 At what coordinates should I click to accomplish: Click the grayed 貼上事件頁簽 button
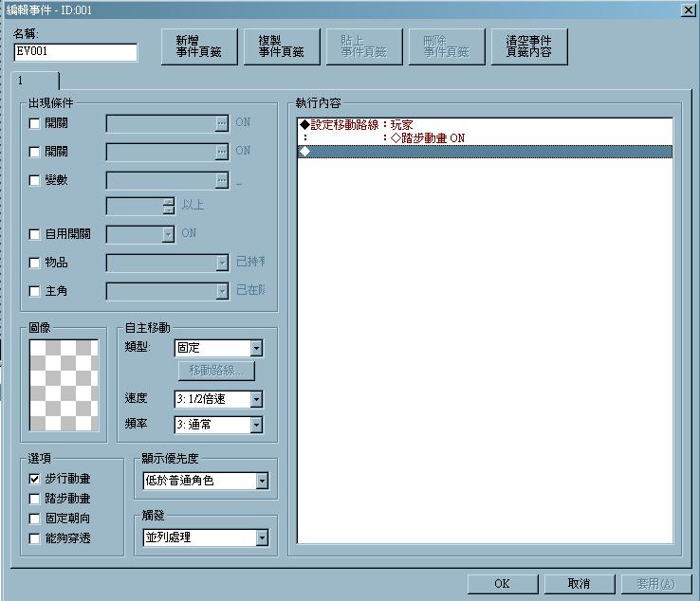tap(364, 46)
